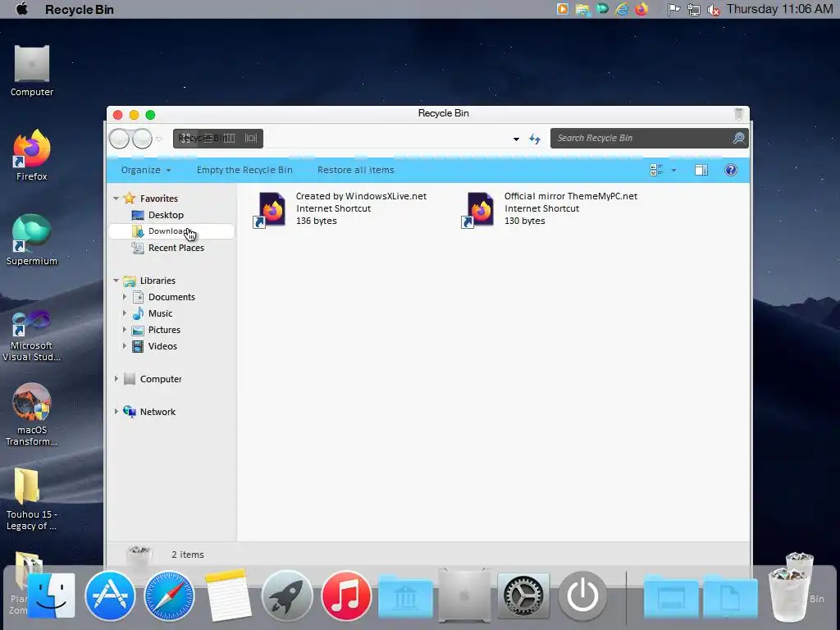Image resolution: width=840 pixels, height=630 pixels.
Task: Select Created by WindowsXLive.net shortcut
Action: coord(340,209)
